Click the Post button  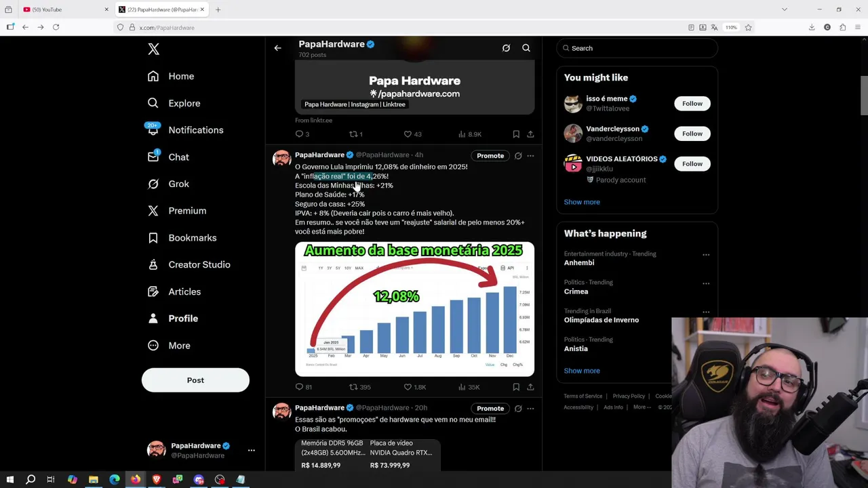[195, 380]
